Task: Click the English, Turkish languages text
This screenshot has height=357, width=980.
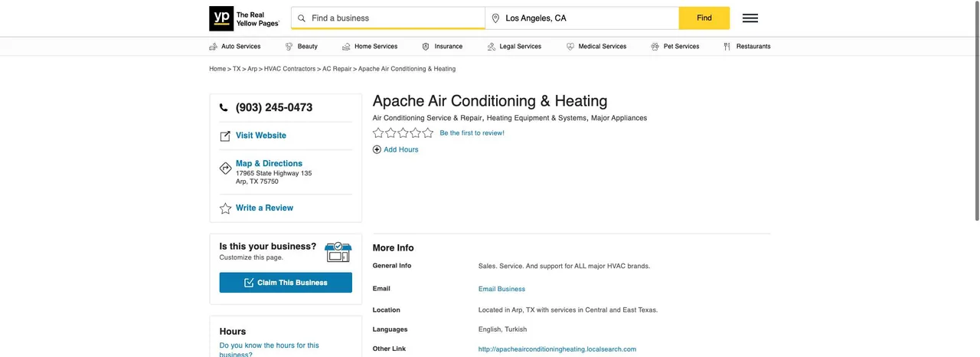Action: [x=502, y=329]
